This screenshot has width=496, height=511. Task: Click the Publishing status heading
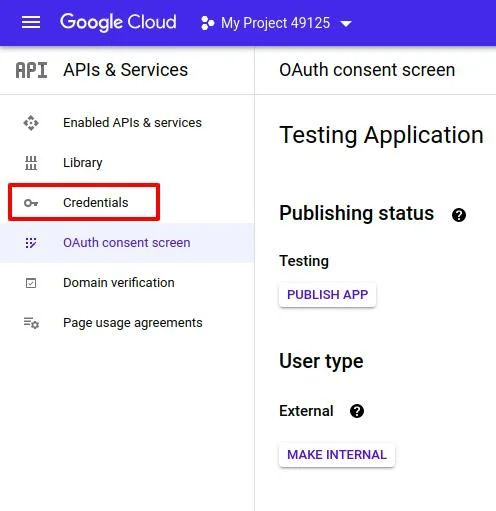point(357,213)
